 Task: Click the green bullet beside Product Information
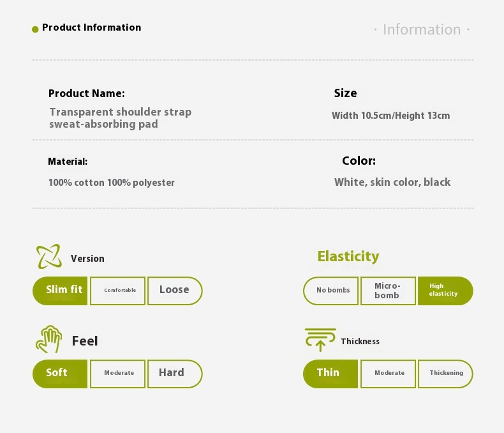pos(35,29)
